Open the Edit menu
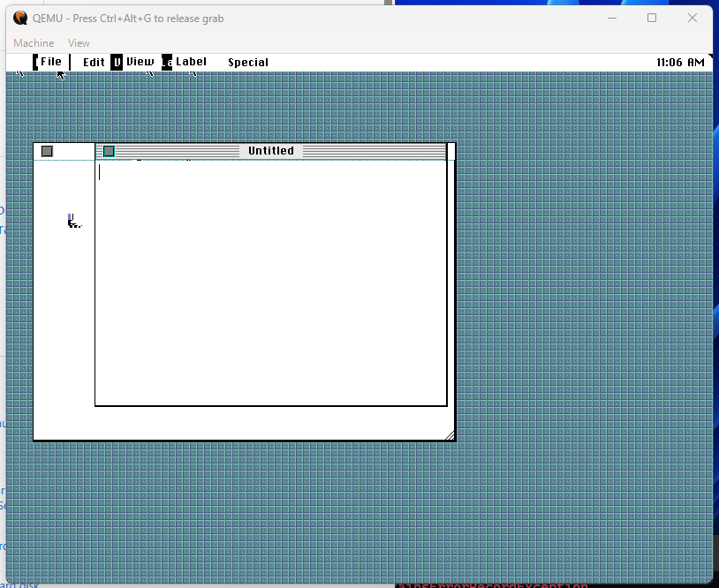The height and width of the screenshot is (588, 719). [94, 62]
